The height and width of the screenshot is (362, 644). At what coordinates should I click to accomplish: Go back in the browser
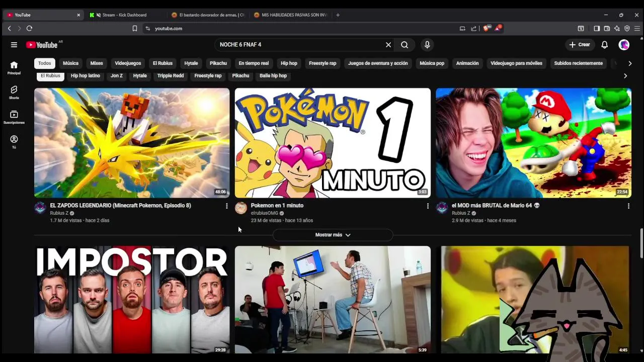(9, 29)
